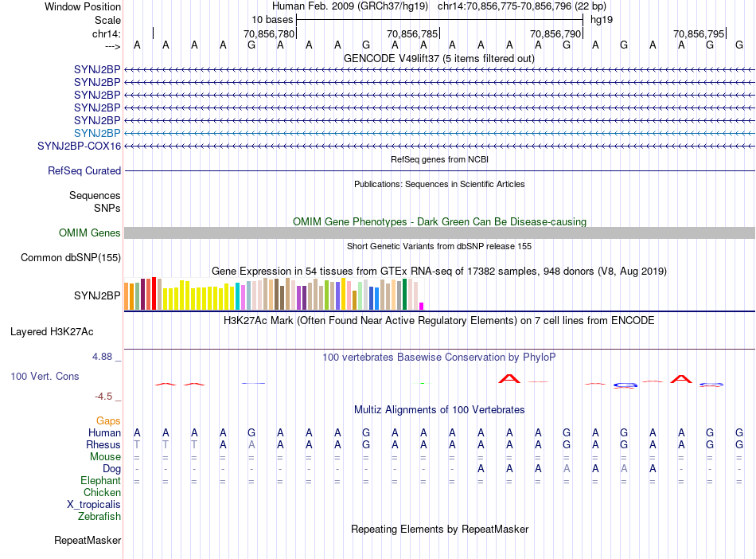Click the 'RepeatMasker' track label

[88, 540]
